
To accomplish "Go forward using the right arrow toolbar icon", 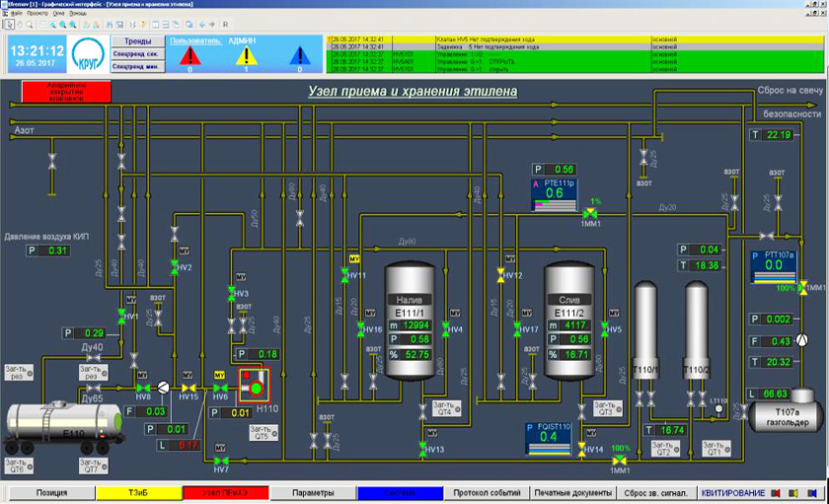I will (x=212, y=25).
